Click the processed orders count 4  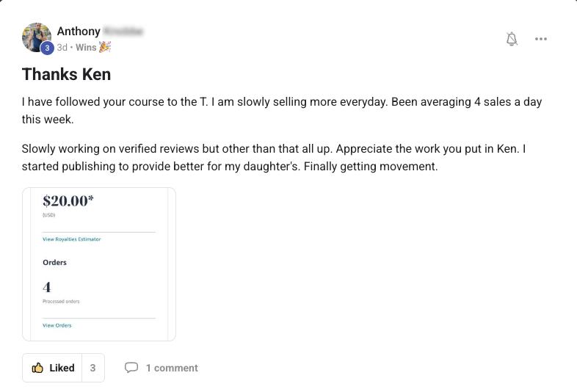coord(47,287)
